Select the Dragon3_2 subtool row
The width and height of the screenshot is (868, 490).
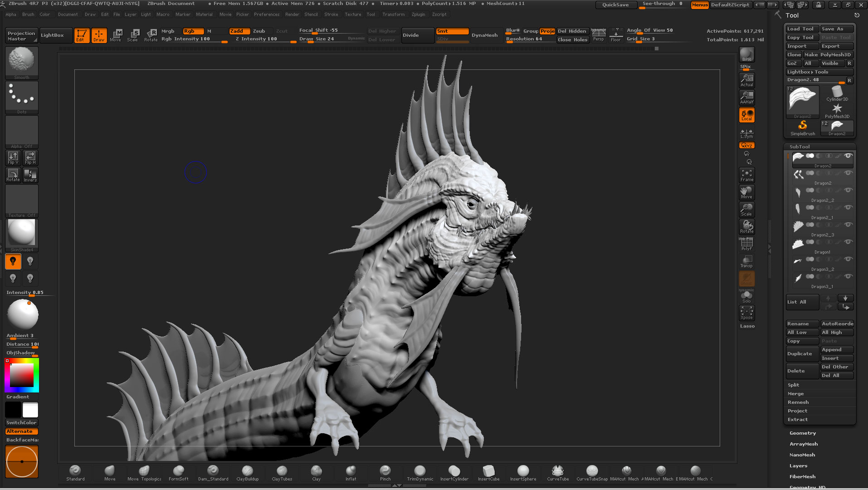823,264
